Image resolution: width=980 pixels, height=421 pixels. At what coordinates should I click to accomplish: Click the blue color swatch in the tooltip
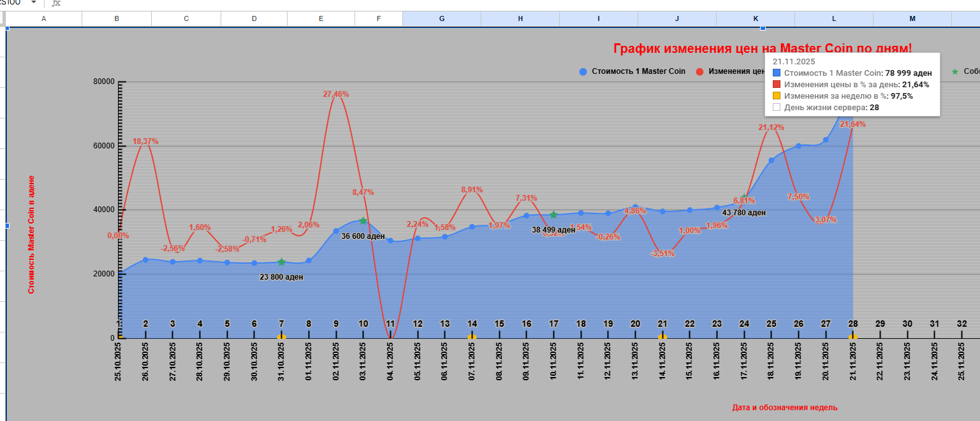point(777,73)
